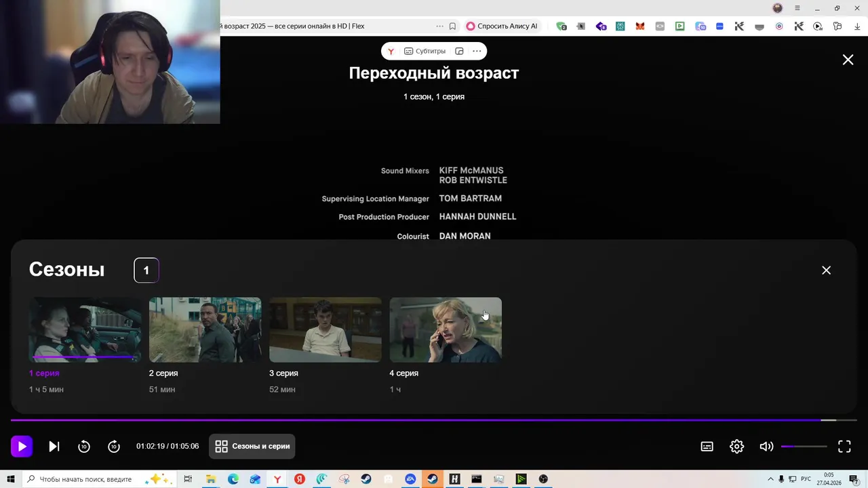Skip forward 10 seconds
Viewport: 868px width, 488px height.
coord(114,446)
